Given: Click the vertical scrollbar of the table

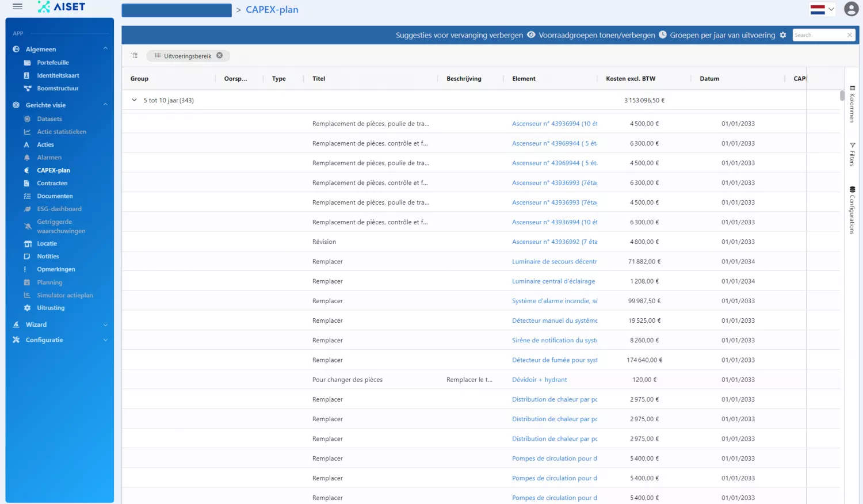Looking at the screenshot, I should point(842,95).
